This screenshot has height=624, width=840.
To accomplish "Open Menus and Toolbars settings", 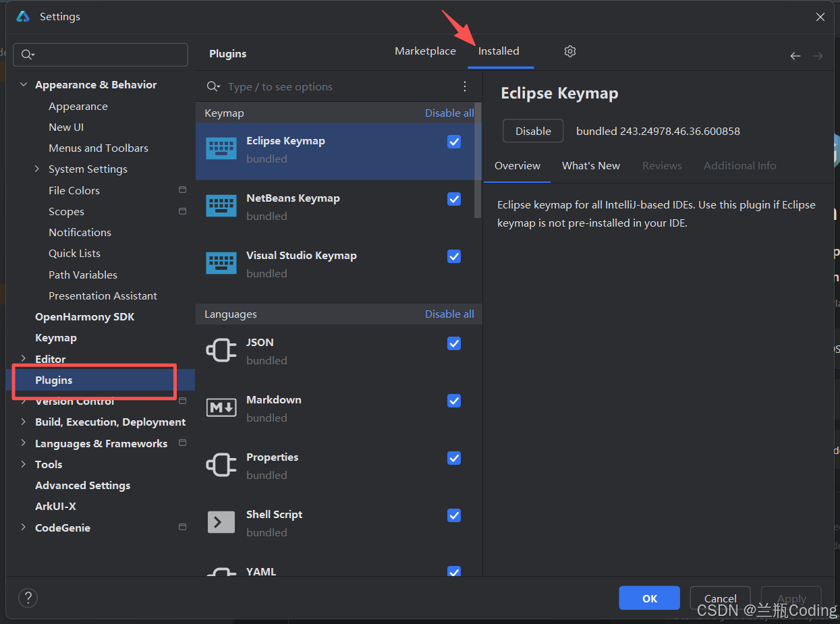I will click(x=99, y=148).
